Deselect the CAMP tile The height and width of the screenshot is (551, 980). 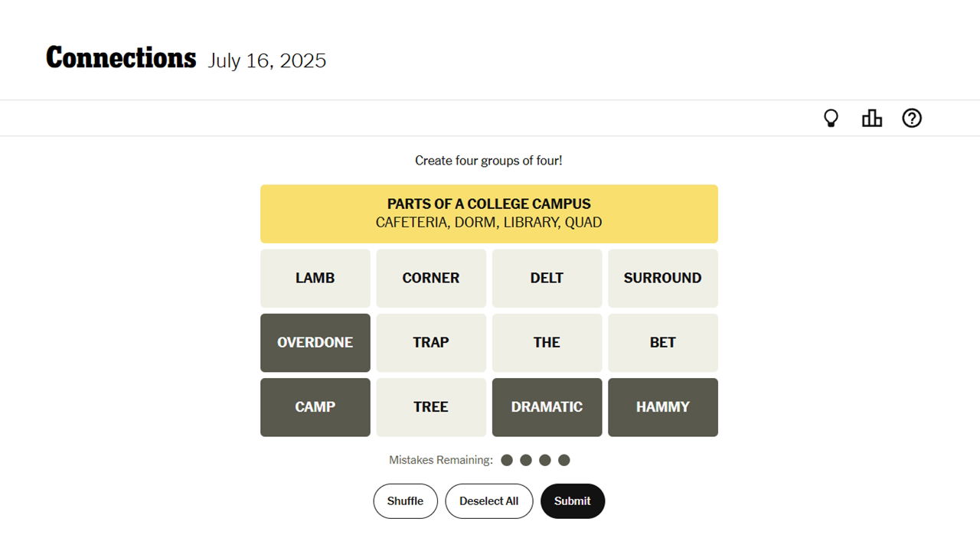(315, 407)
